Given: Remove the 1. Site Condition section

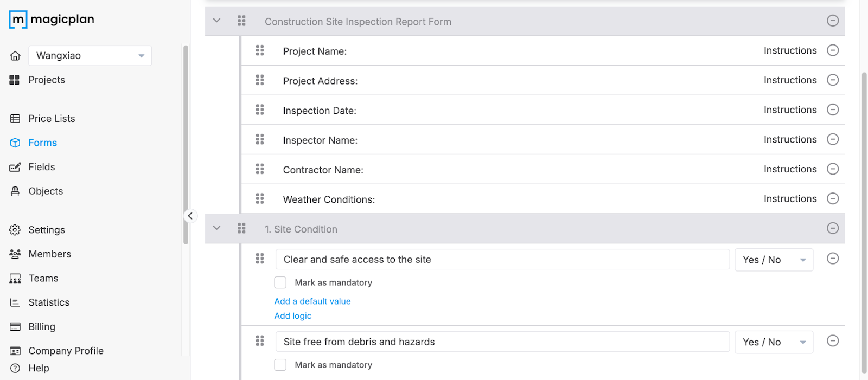Looking at the screenshot, I should point(833,228).
